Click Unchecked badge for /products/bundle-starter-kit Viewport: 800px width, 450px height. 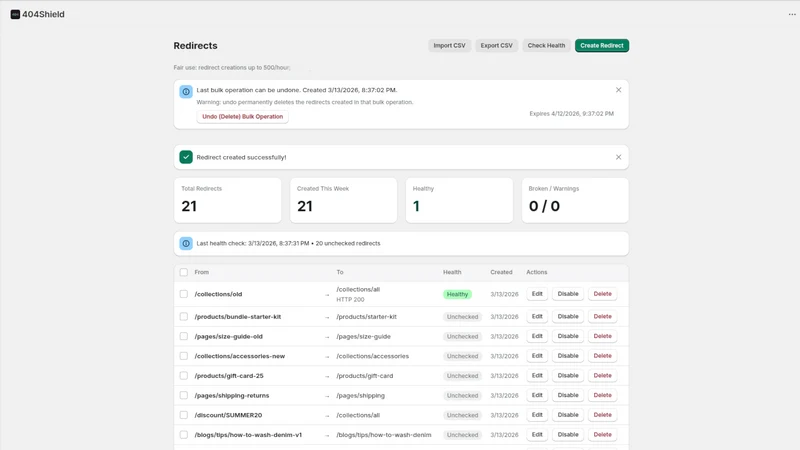[462, 317]
